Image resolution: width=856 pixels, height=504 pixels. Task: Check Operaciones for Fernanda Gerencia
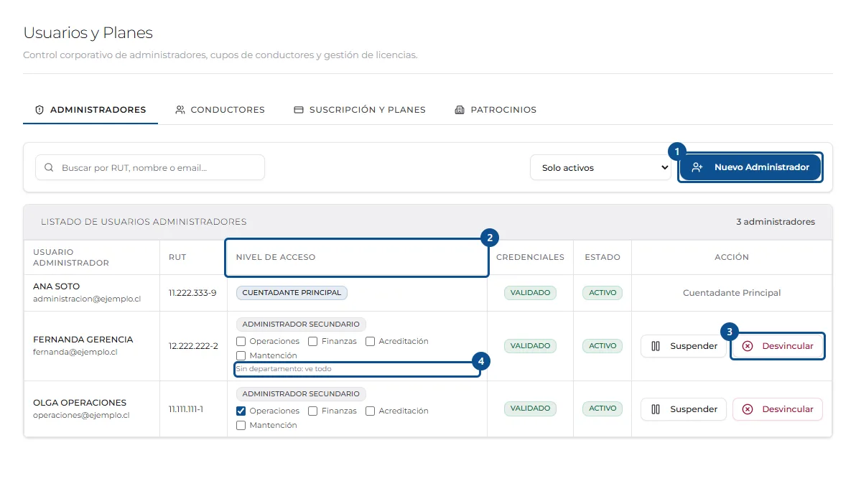tap(241, 341)
